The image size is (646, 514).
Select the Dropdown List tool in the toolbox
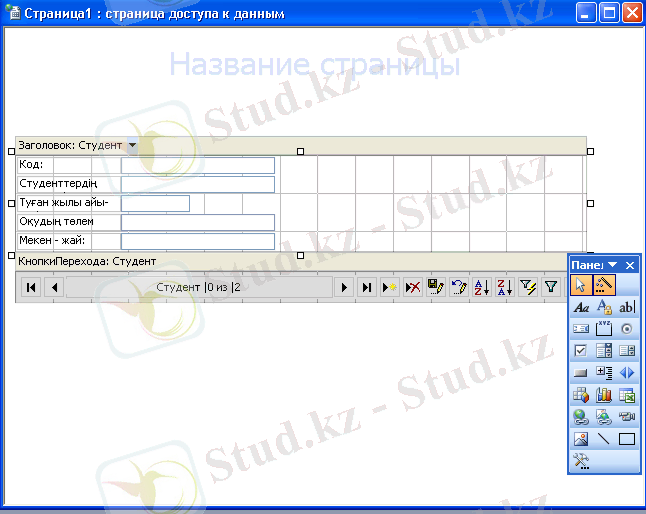coord(604,351)
